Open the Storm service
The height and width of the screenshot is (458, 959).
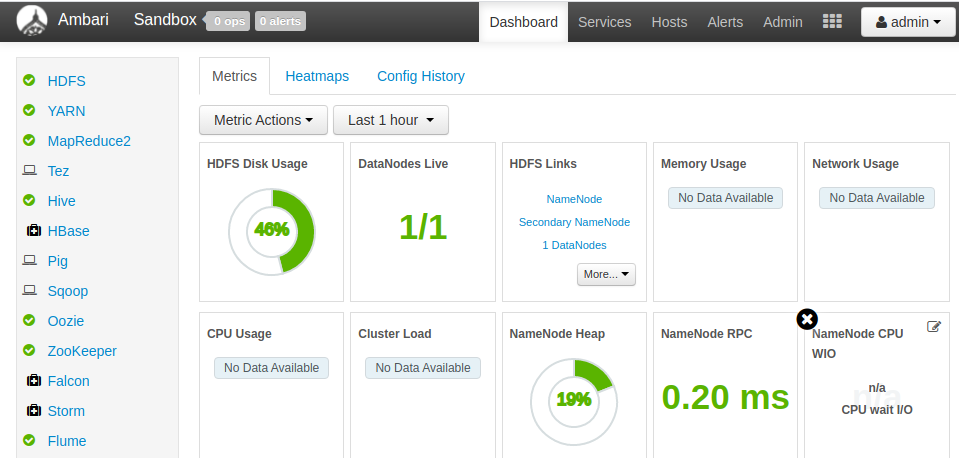click(x=66, y=411)
